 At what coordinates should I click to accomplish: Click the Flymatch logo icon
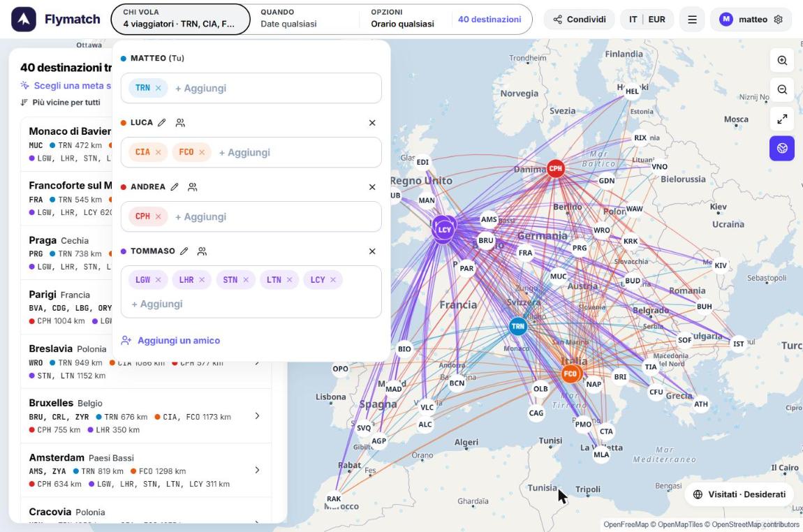[24, 20]
